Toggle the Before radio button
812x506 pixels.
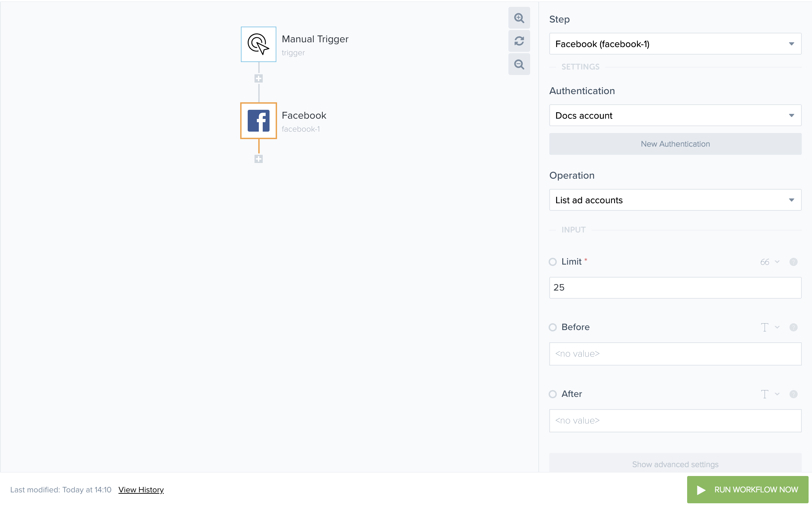coord(553,327)
